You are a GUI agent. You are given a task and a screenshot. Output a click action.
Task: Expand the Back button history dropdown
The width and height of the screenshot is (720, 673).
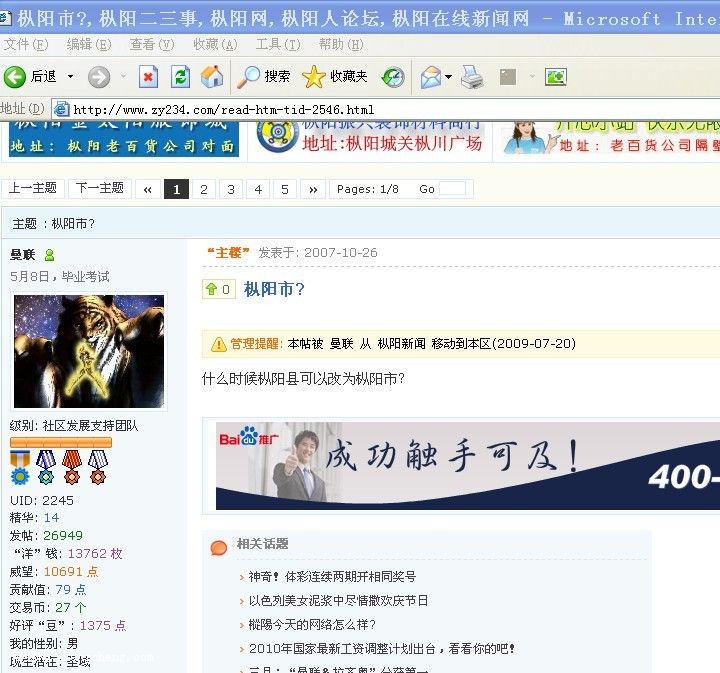pos(70,77)
